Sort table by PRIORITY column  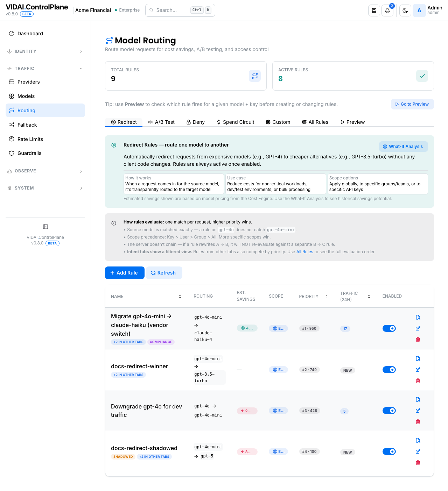pyautogui.click(x=327, y=297)
